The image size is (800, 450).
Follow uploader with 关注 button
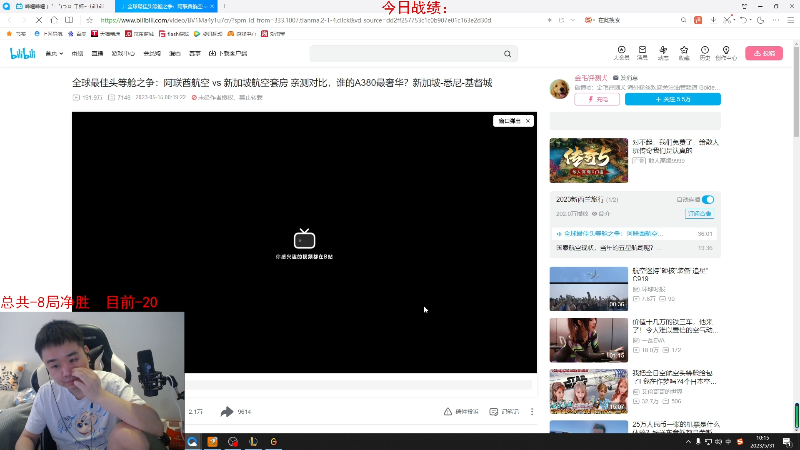click(x=672, y=99)
